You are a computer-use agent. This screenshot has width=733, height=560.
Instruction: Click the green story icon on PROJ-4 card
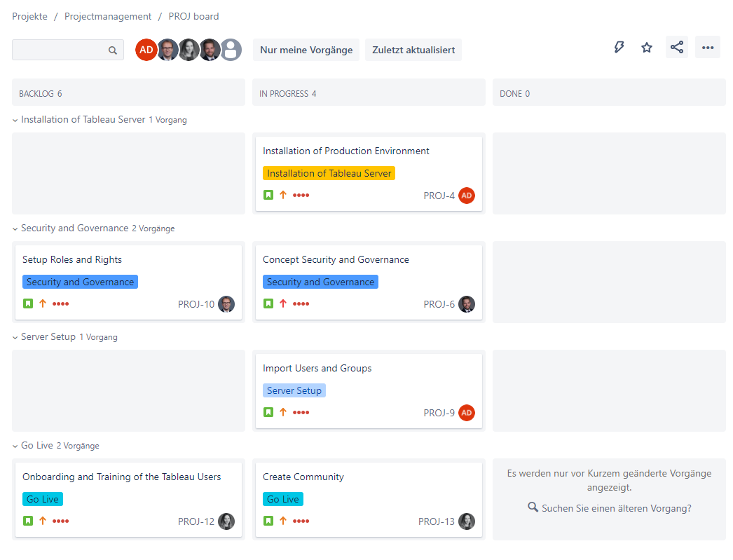pyautogui.click(x=268, y=195)
